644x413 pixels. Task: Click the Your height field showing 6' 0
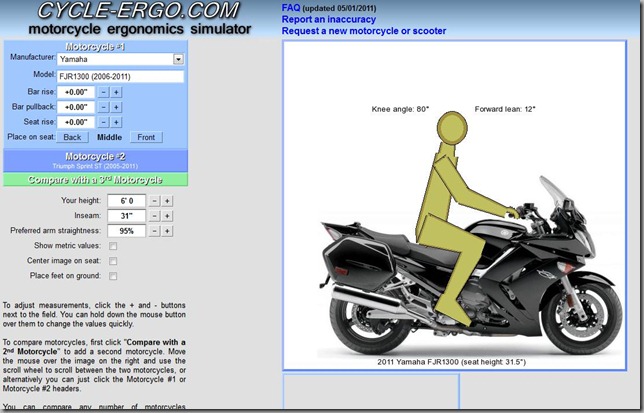click(x=126, y=201)
